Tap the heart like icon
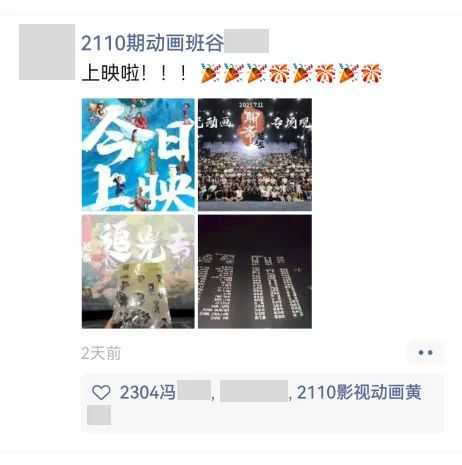Viewport: 462px width, 465px height. (101, 392)
